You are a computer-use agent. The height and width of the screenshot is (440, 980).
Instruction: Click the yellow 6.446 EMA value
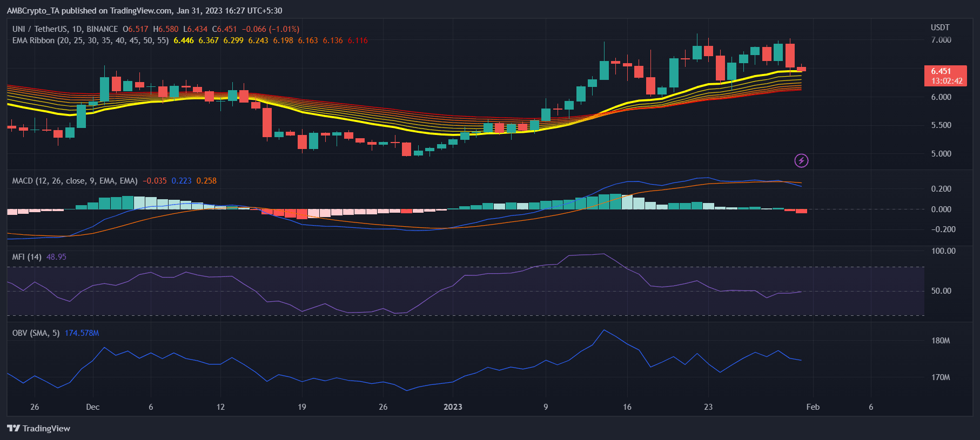pyautogui.click(x=184, y=40)
